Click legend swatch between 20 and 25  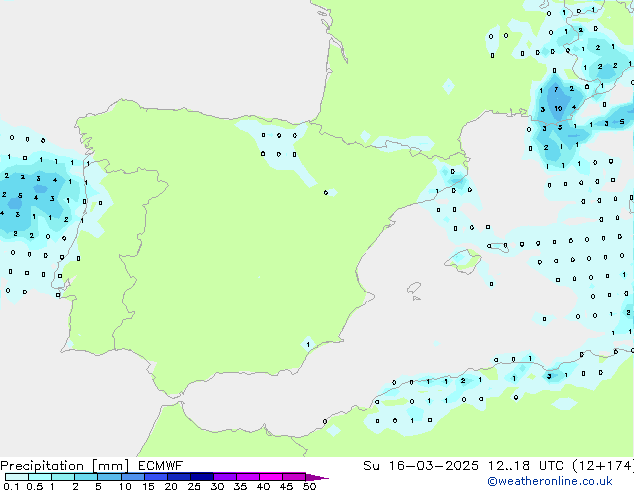coord(182,477)
